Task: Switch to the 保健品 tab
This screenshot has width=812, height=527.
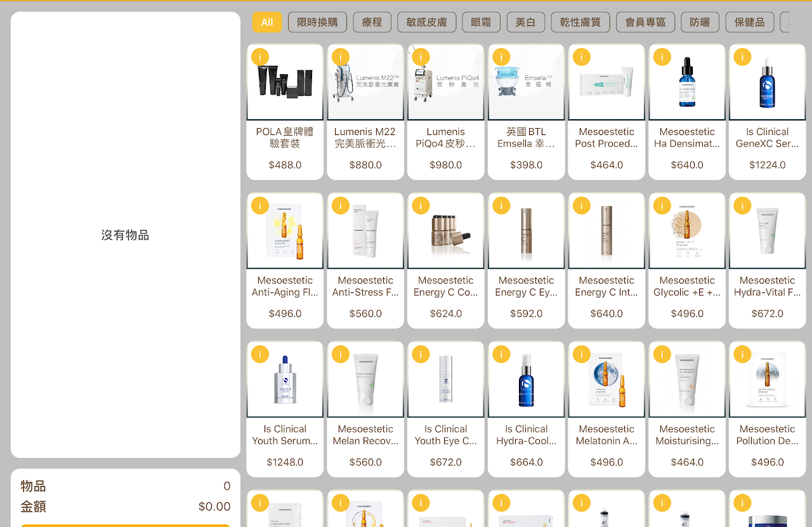Action: pos(749,22)
